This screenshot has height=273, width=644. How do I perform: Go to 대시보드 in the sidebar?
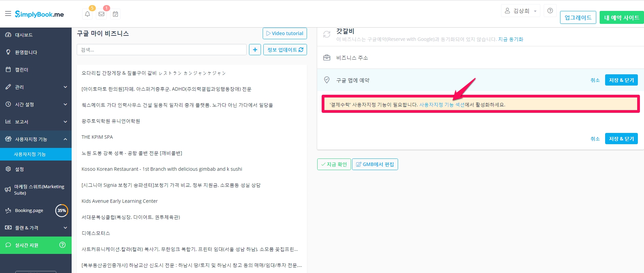coord(24,35)
